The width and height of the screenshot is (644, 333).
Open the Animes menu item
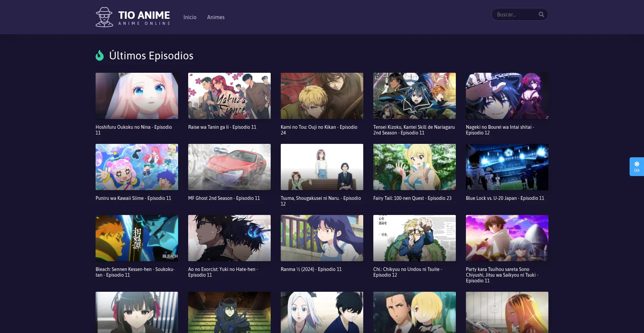coord(216,17)
